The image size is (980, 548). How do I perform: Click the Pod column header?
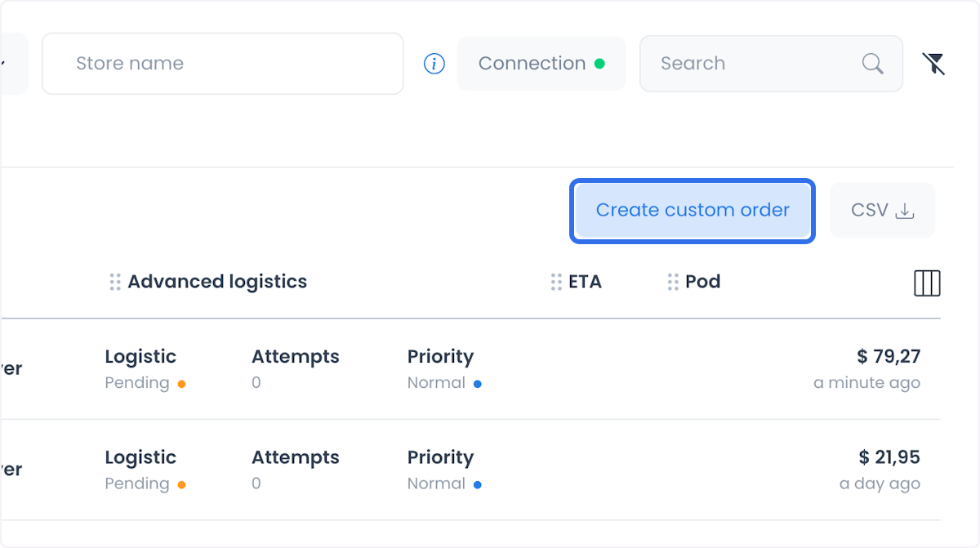point(702,282)
